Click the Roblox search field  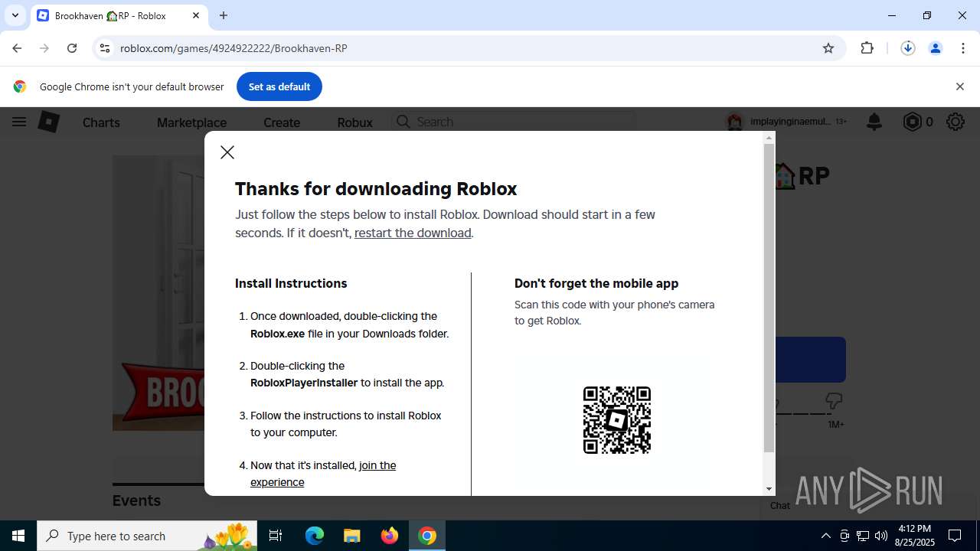tap(514, 122)
